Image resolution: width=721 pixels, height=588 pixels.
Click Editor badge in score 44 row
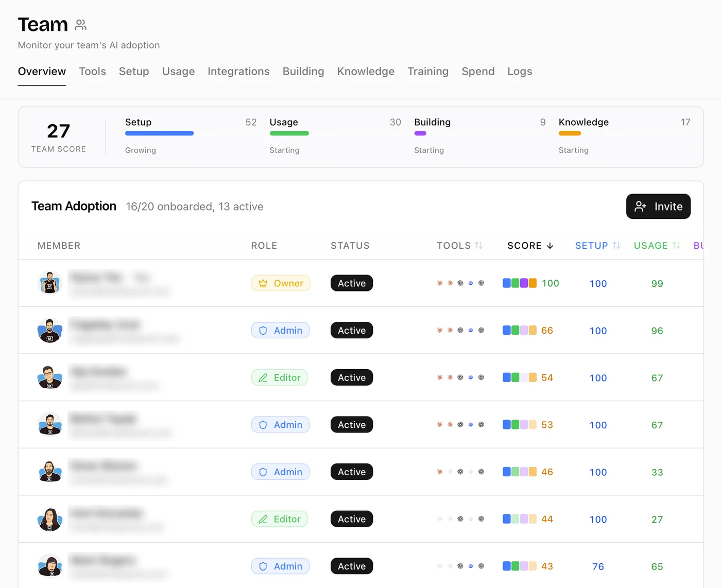tap(279, 519)
